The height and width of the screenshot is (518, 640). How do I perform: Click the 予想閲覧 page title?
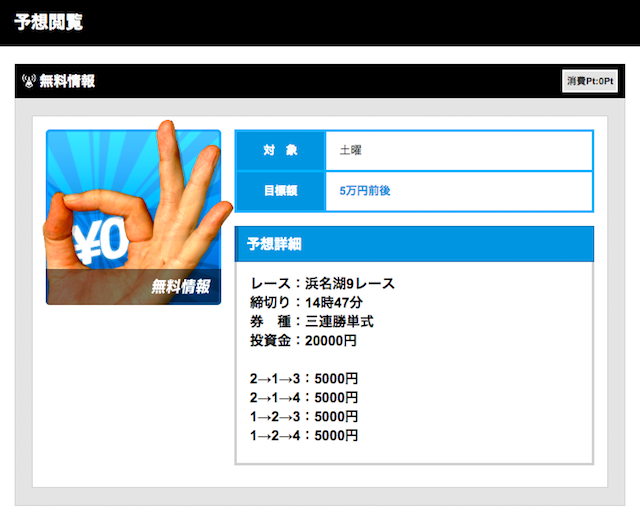pos(49,22)
